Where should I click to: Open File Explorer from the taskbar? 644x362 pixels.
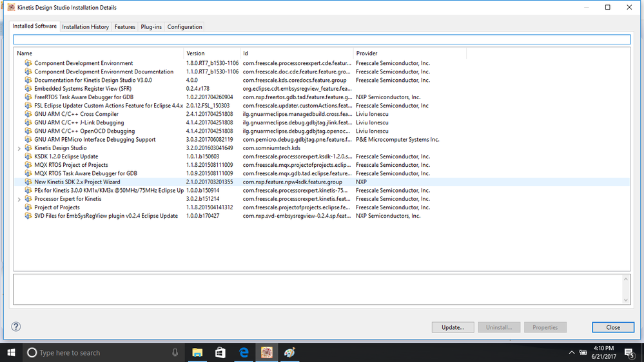[197, 352]
